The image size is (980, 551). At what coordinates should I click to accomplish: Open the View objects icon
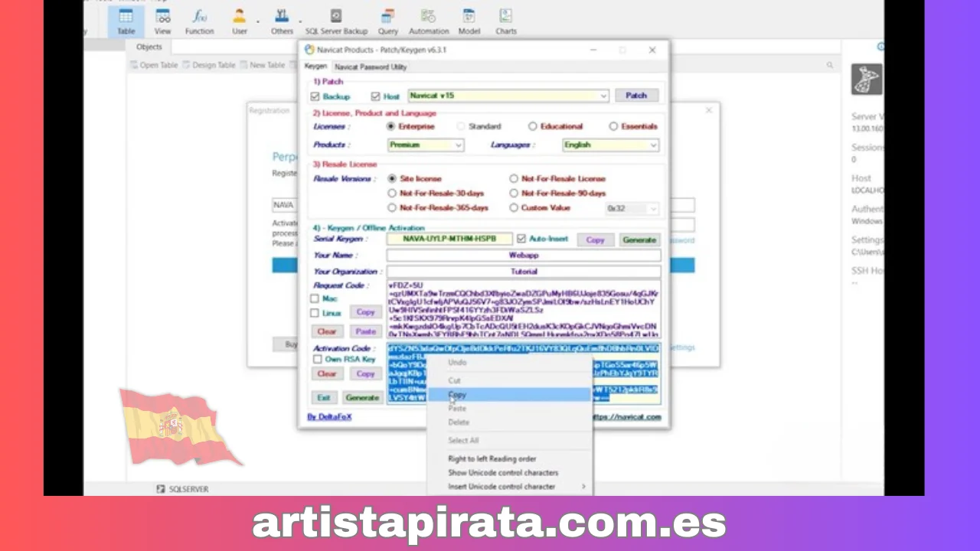[x=162, y=21]
